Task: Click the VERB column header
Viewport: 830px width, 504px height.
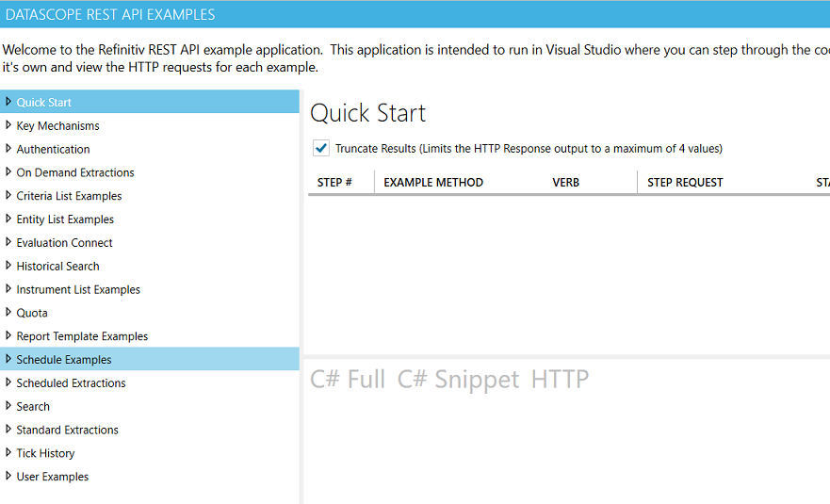Action: pyautogui.click(x=566, y=183)
